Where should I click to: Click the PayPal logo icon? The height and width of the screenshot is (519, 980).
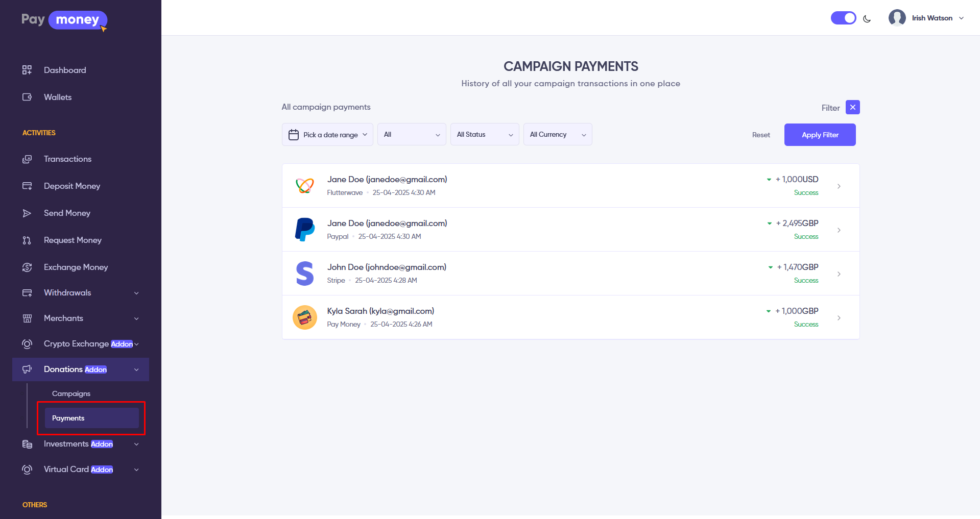[305, 230]
